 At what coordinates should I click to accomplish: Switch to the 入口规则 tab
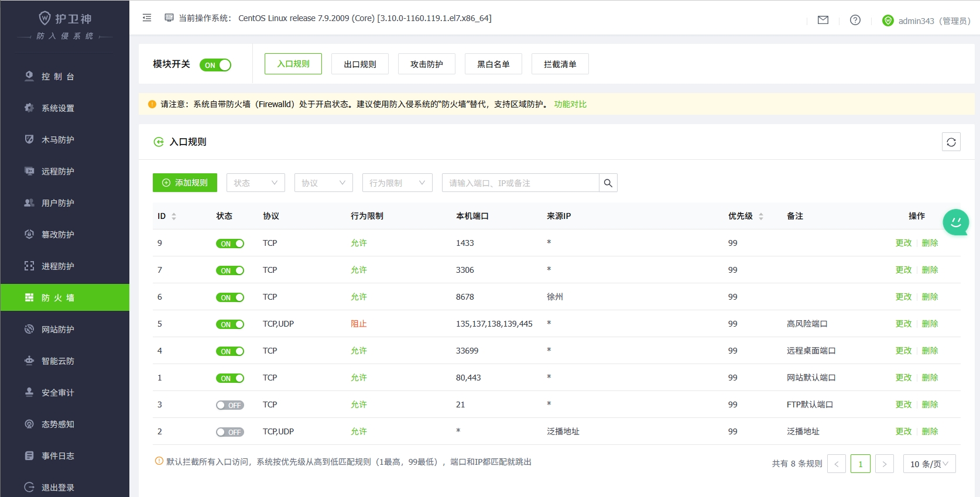coord(293,64)
